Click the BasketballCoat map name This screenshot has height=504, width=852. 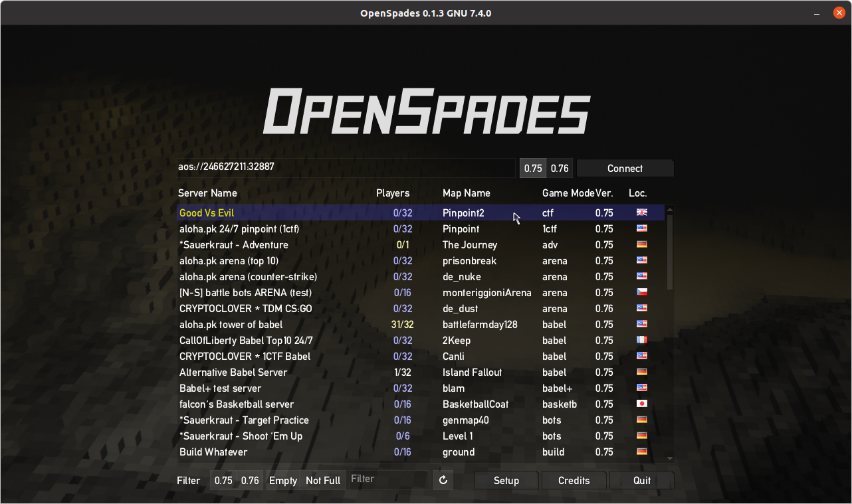[475, 404]
